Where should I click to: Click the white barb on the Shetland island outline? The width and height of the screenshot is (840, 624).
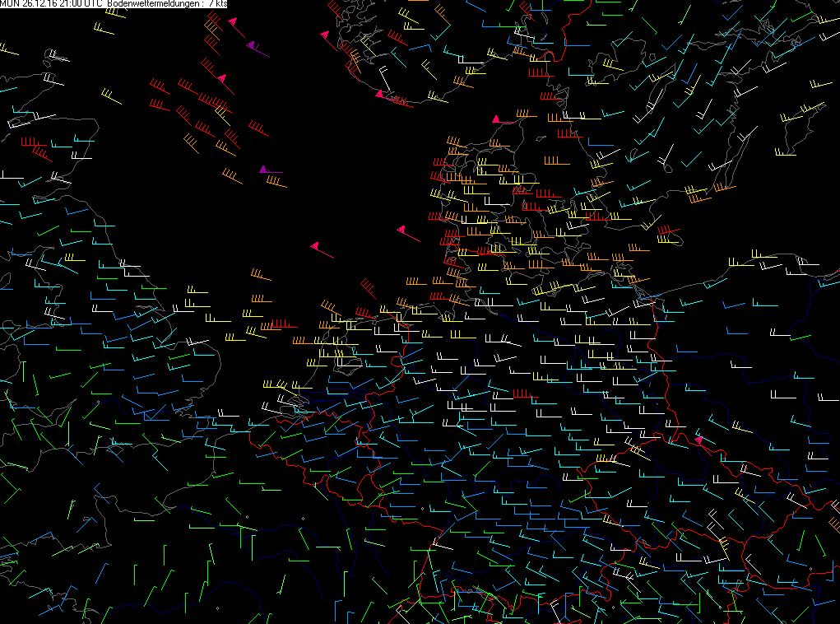(58, 56)
